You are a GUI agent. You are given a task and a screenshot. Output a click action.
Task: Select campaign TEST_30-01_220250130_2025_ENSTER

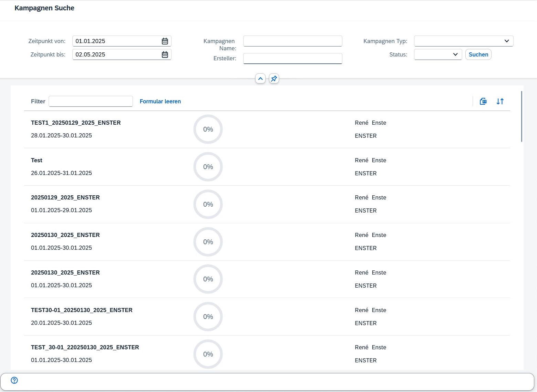[x=85, y=347]
